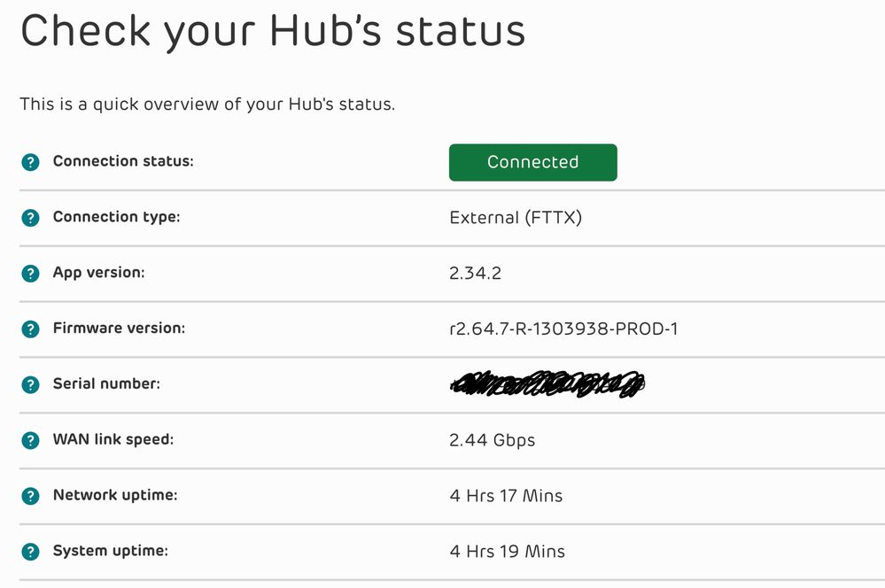Click the Network uptime help icon

(x=30, y=496)
